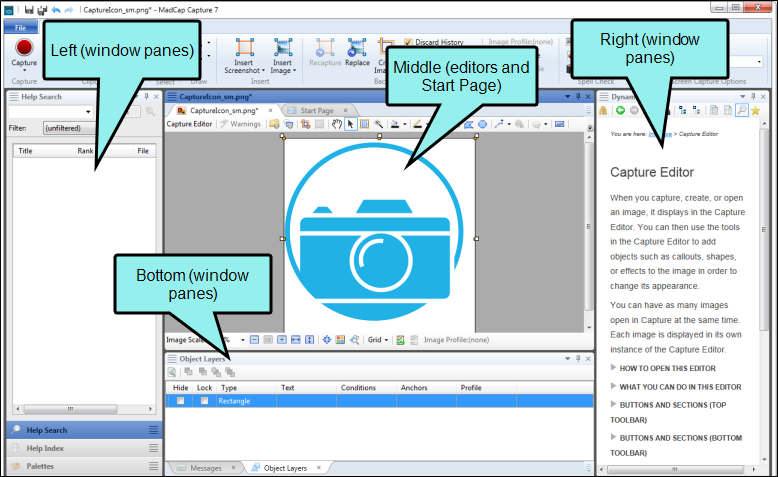The height and width of the screenshot is (477, 778).
Task: Sort by the Title column header
Action: tap(44, 151)
